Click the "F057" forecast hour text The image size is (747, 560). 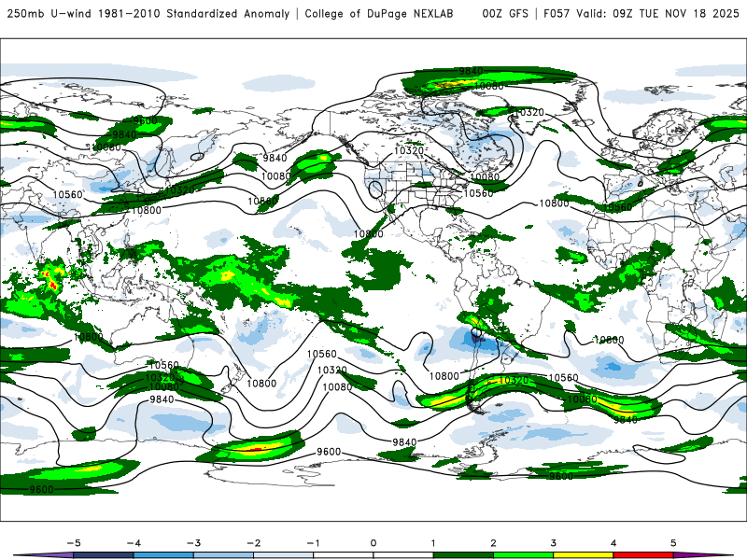[x=557, y=13]
